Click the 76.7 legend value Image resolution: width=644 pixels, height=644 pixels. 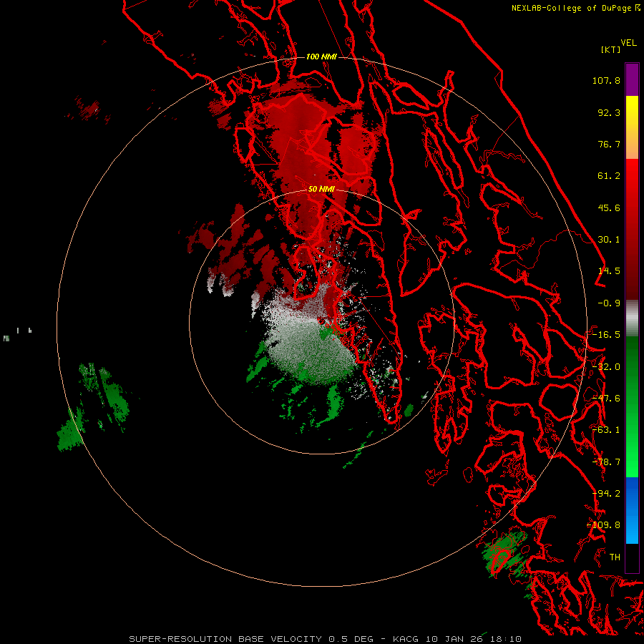[x=609, y=144]
